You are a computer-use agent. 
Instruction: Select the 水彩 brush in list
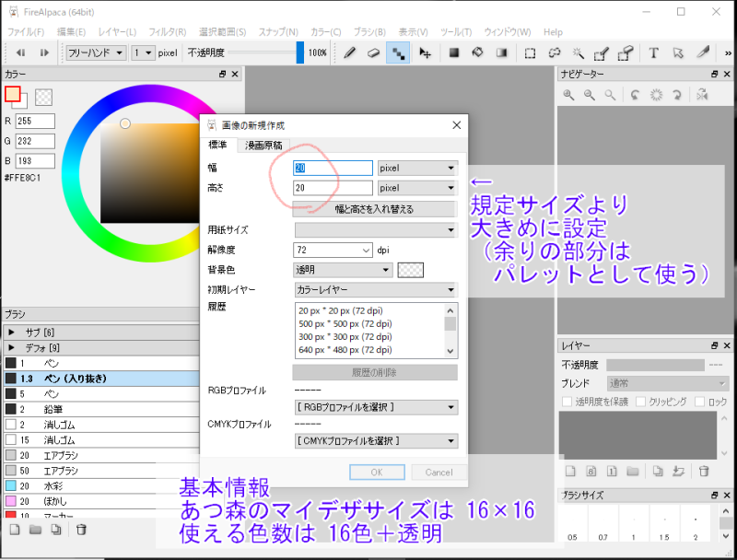[x=102, y=485]
